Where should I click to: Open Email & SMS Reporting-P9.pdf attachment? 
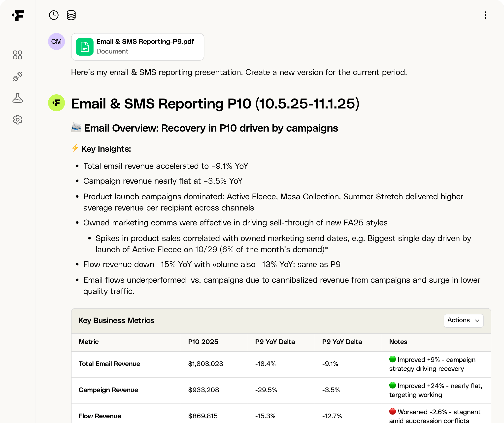[x=145, y=42]
